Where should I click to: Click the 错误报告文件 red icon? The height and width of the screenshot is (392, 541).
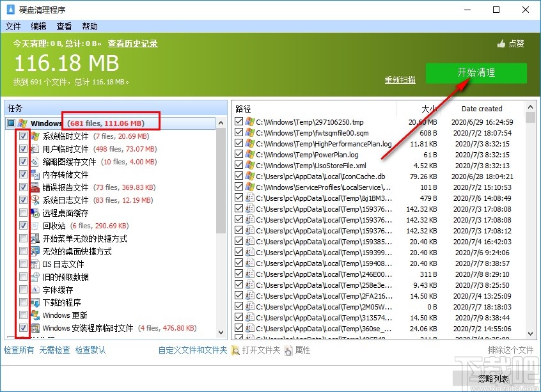35,187
